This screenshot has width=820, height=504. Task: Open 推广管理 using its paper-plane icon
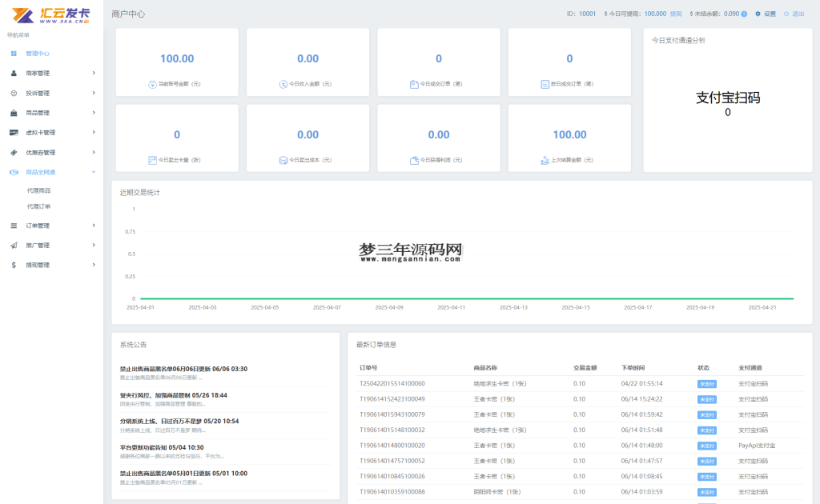(x=12, y=245)
